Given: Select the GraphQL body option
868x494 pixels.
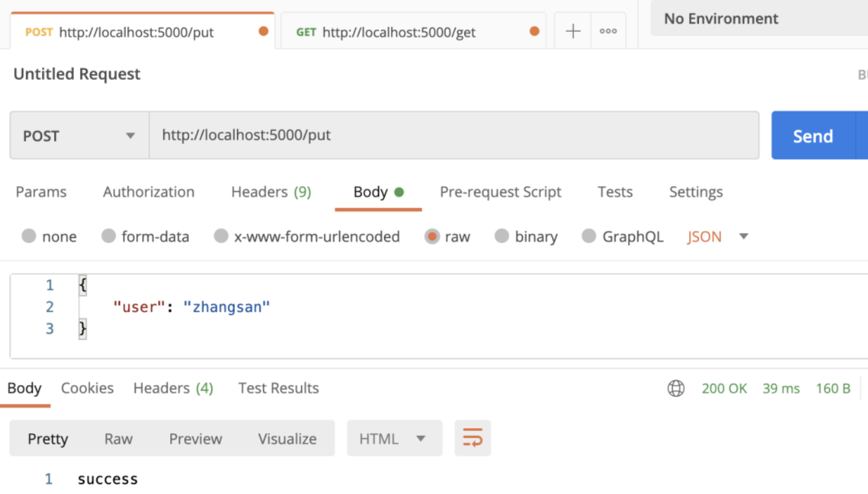Looking at the screenshot, I should (622, 237).
